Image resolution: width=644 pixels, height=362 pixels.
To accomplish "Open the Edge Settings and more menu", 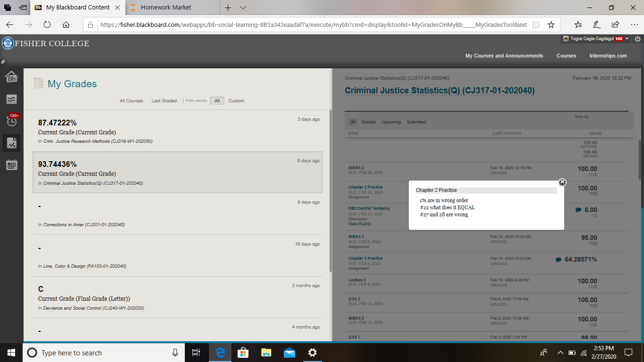I will pyautogui.click(x=634, y=25).
